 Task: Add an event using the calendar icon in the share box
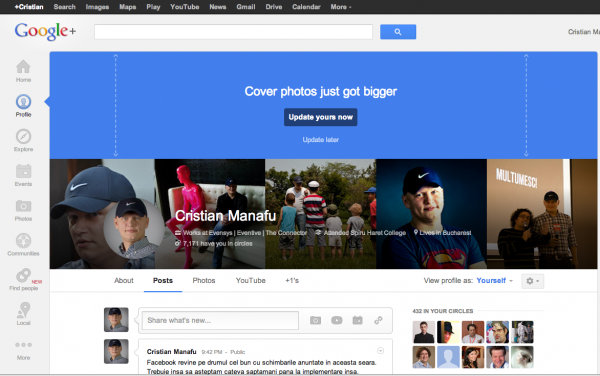[x=357, y=320]
